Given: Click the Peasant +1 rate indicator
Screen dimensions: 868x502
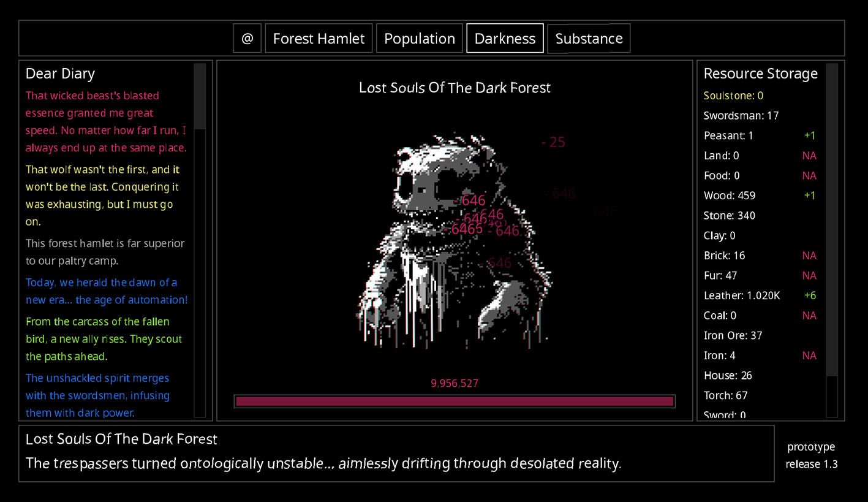Looking at the screenshot, I should (809, 135).
